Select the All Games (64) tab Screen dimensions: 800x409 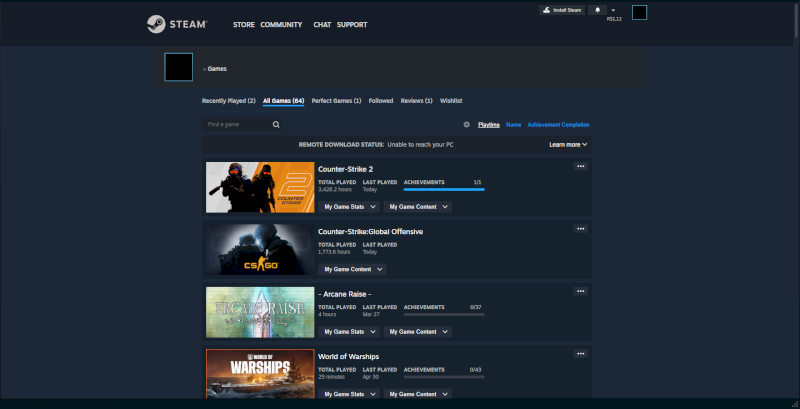284,101
